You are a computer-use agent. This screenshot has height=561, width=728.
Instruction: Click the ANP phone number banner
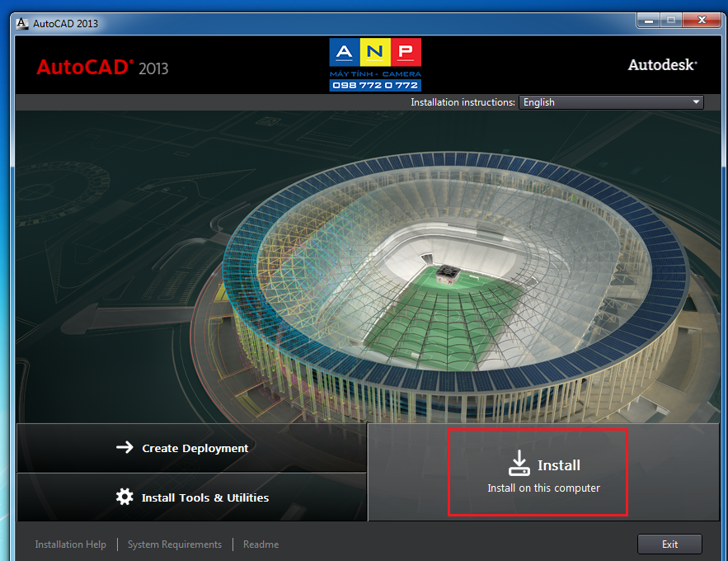[x=375, y=85]
